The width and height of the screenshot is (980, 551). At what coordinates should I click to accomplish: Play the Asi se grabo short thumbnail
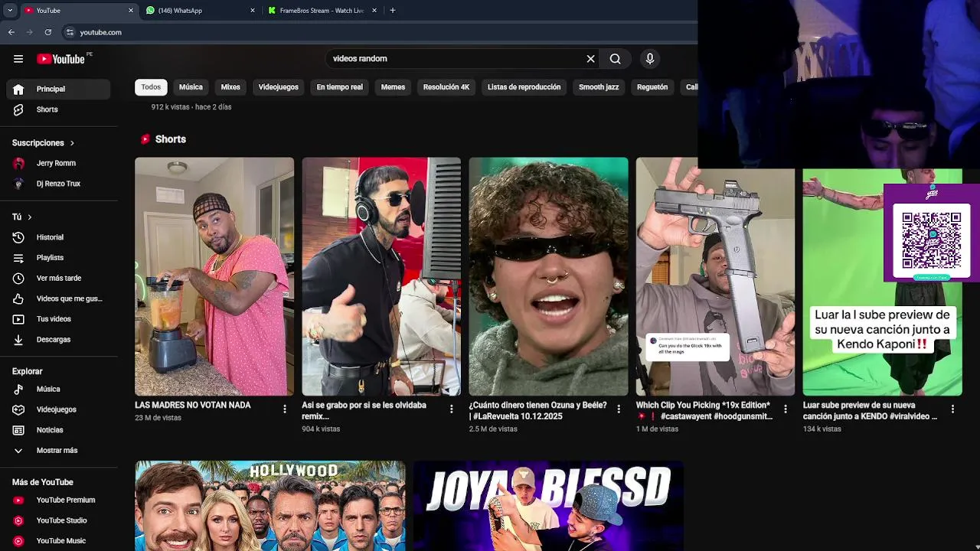pyautogui.click(x=381, y=276)
